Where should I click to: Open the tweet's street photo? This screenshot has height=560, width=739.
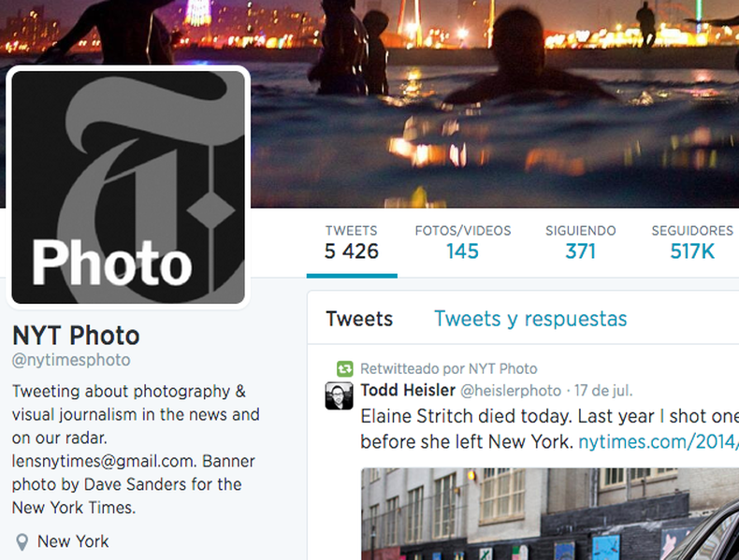[x=550, y=514]
